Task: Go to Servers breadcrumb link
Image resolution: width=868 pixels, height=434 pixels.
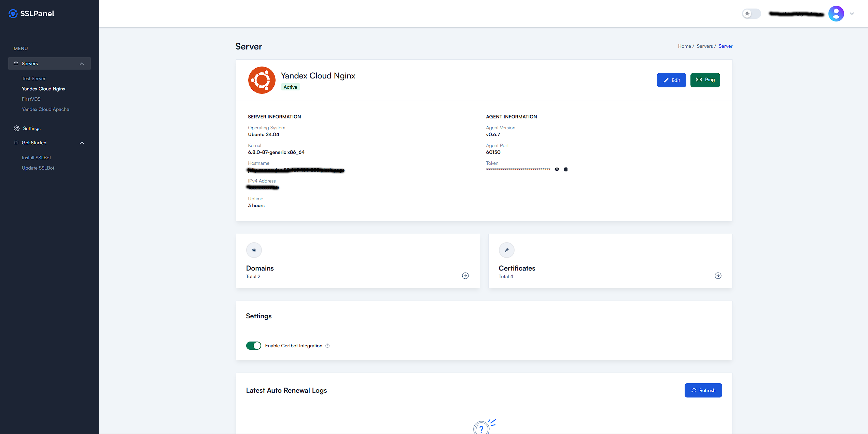Action: point(705,46)
